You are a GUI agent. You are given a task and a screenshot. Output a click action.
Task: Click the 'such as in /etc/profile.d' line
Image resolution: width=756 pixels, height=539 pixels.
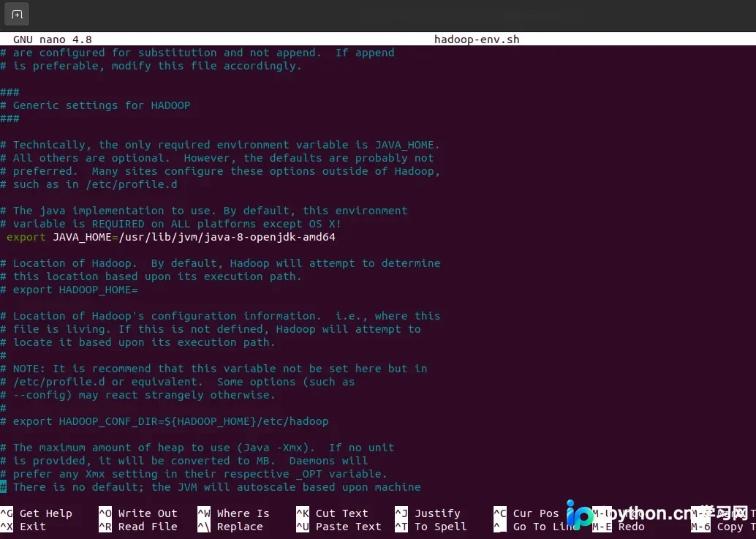click(x=88, y=184)
